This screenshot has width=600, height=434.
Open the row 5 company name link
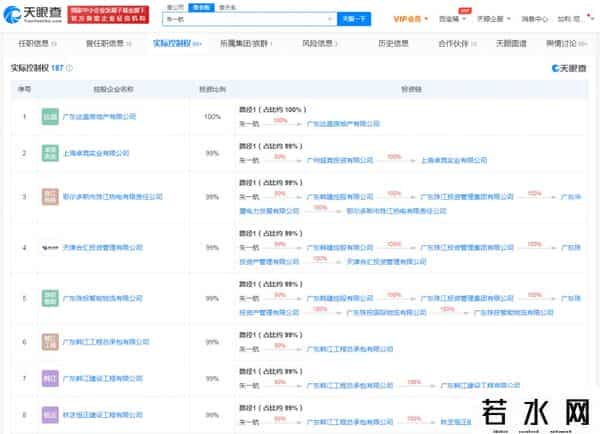[x=103, y=299]
